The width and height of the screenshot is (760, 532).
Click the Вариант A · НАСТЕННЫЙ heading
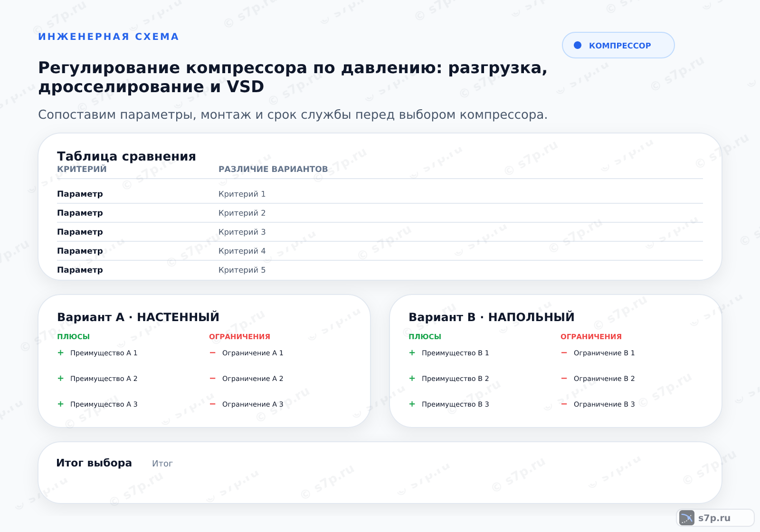tap(138, 317)
